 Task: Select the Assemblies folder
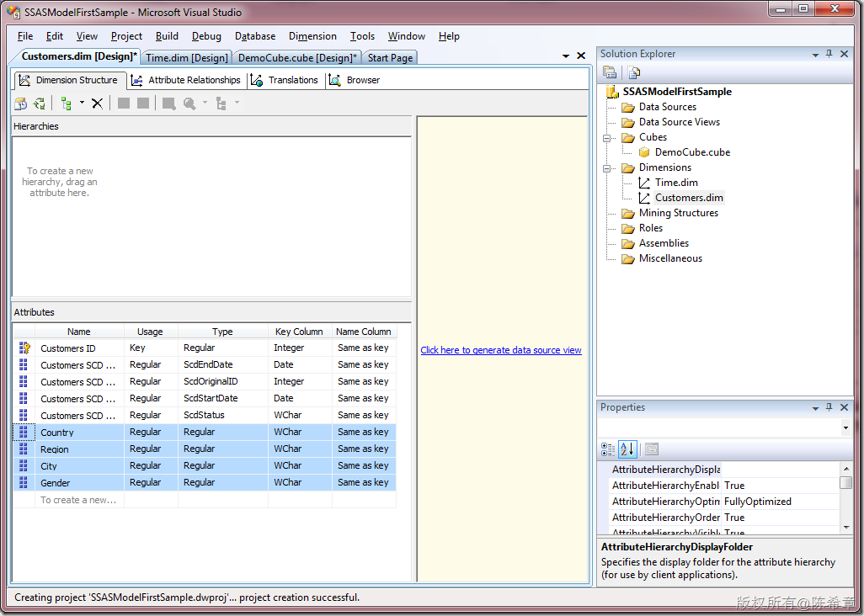pyautogui.click(x=664, y=243)
